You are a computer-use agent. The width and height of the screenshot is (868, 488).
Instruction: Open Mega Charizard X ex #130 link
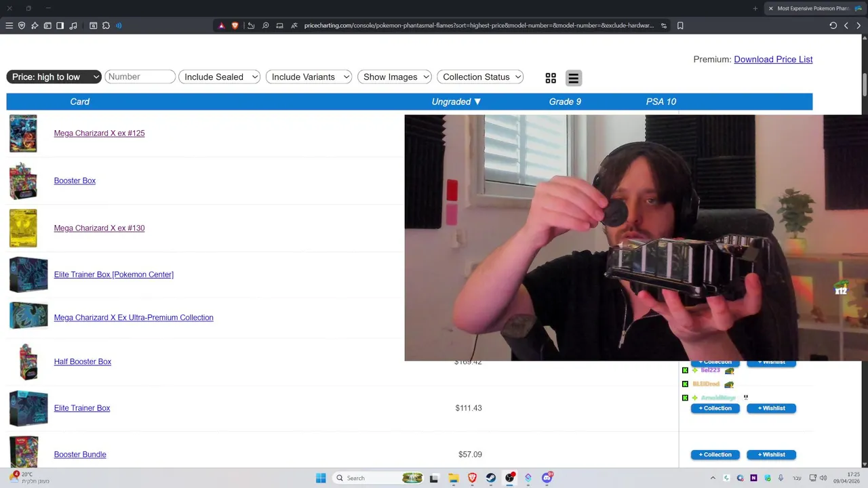tap(99, 228)
